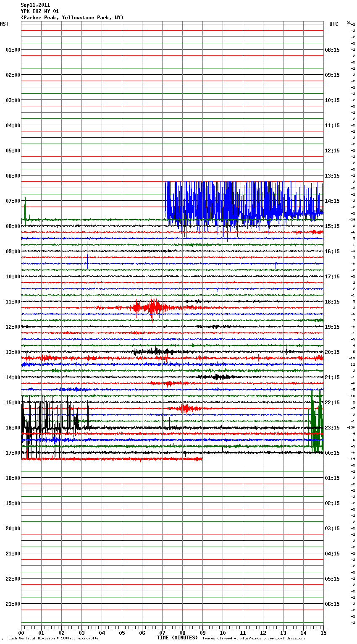This screenshot has width=357, height=644.
Task: Select the 08:00 MST time label
Action: click(13, 226)
